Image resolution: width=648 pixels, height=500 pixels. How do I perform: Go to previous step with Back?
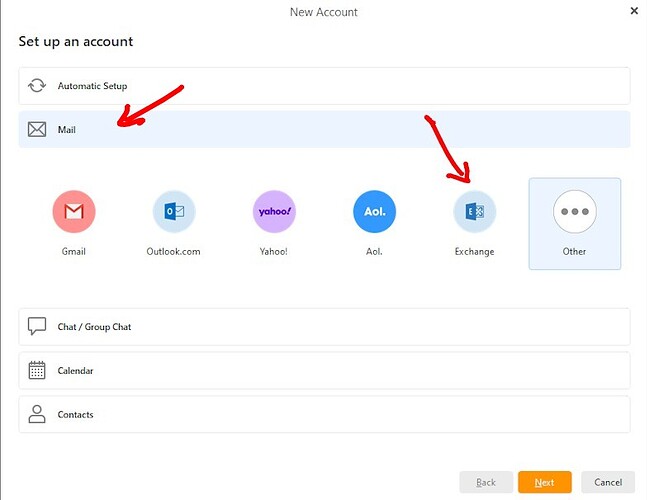pyautogui.click(x=486, y=482)
